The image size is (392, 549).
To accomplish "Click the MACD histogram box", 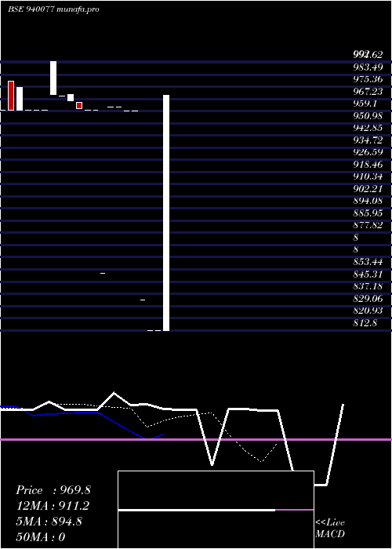I will [x=216, y=510].
